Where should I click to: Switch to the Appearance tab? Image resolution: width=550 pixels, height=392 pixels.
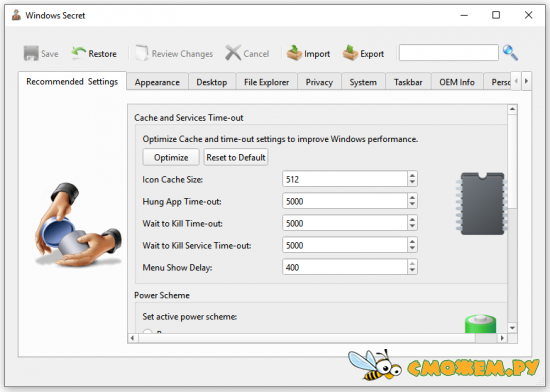click(x=157, y=82)
